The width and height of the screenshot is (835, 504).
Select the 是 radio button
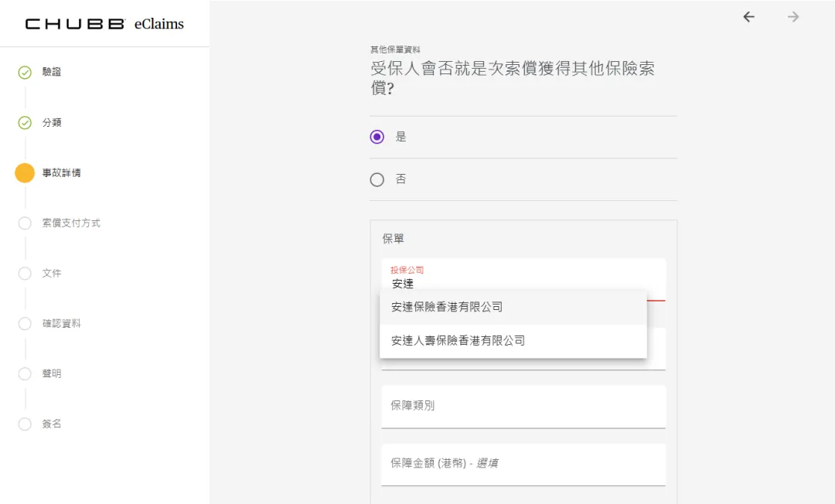tap(377, 138)
